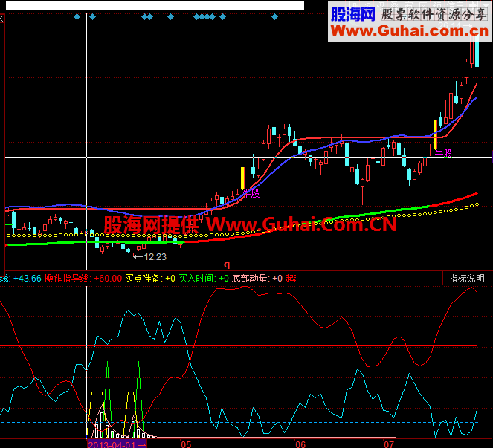Viewport: 493px width, 448px height.
Task: Click the rightmost blue diamond info marker
Action: click(x=274, y=16)
